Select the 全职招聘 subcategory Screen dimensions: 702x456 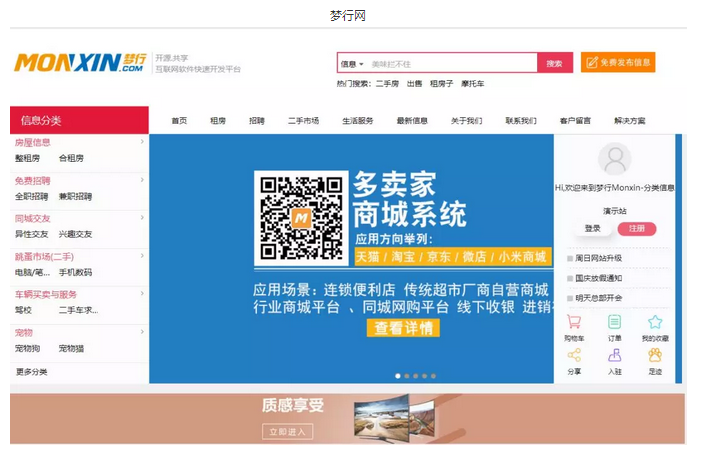tap(31, 196)
